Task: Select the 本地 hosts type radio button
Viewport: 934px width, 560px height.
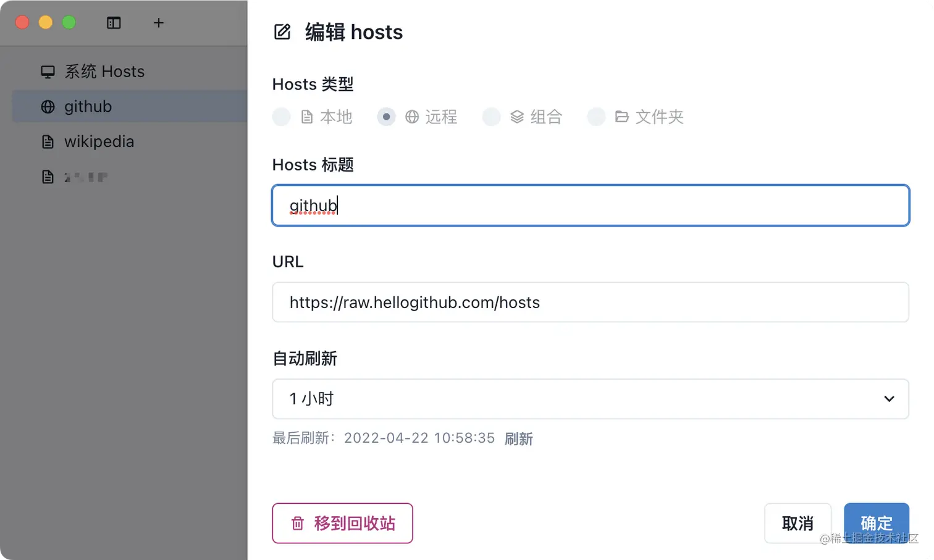Action: (x=281, y=117)
